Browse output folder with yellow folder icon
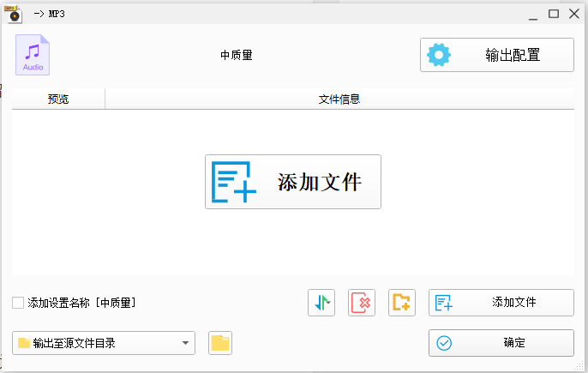This screenshot has width=588, height=373. click(220, 343)
